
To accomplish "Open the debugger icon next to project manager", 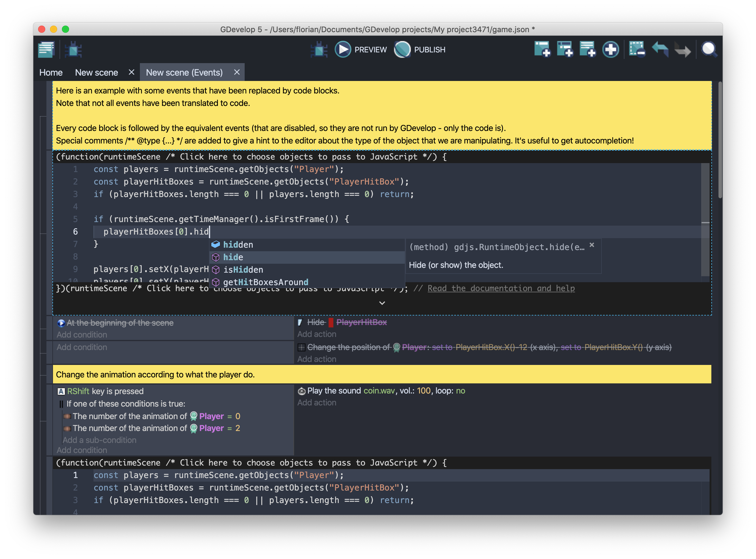I will [x=73, y=50].
